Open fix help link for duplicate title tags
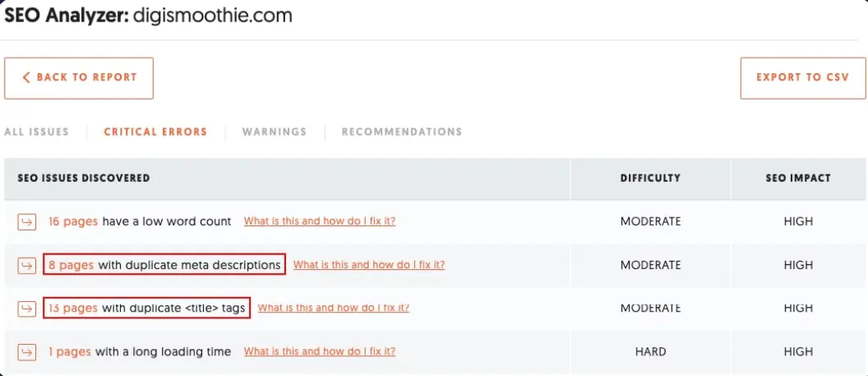The image size is (868, 376). click(334, 308)
